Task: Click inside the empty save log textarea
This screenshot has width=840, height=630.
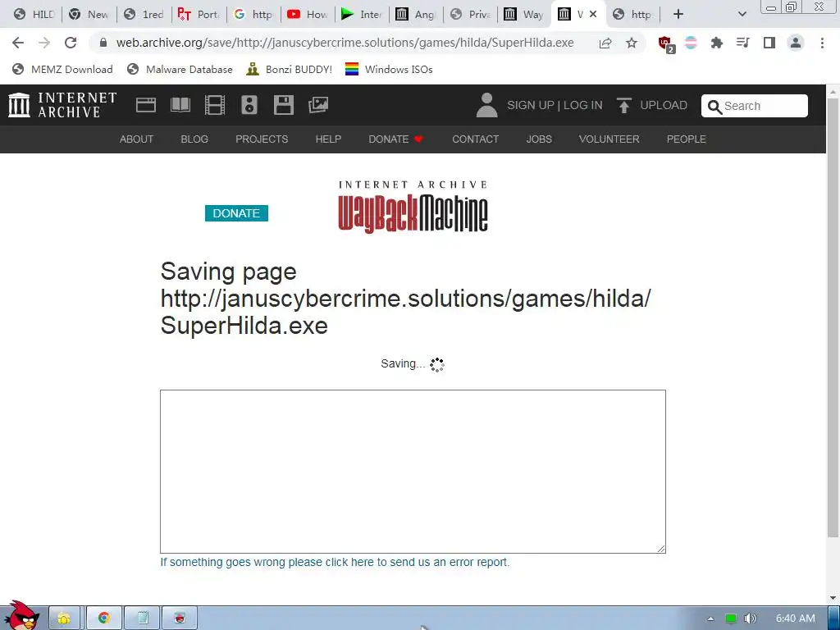Action: (x=413, y=472)
